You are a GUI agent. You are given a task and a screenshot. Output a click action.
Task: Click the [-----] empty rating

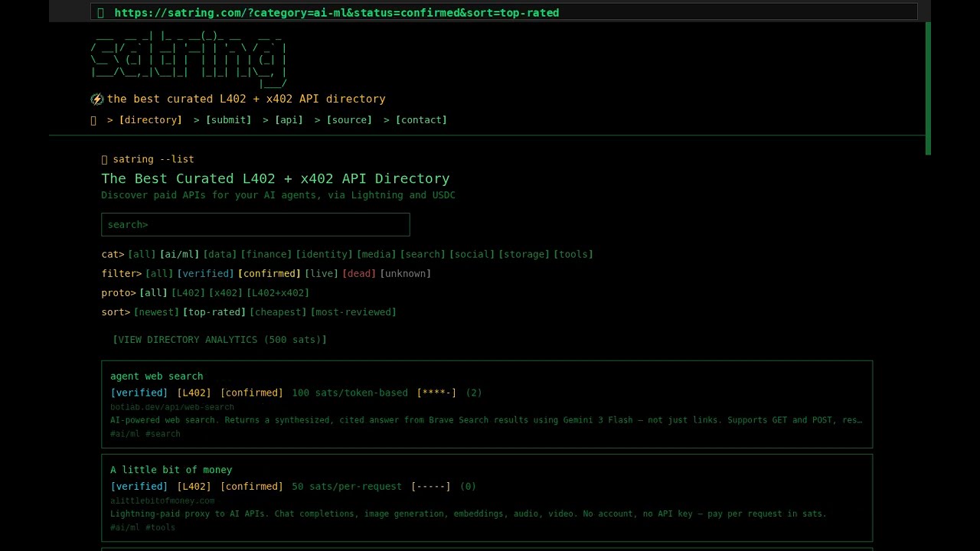coord(431,486)
